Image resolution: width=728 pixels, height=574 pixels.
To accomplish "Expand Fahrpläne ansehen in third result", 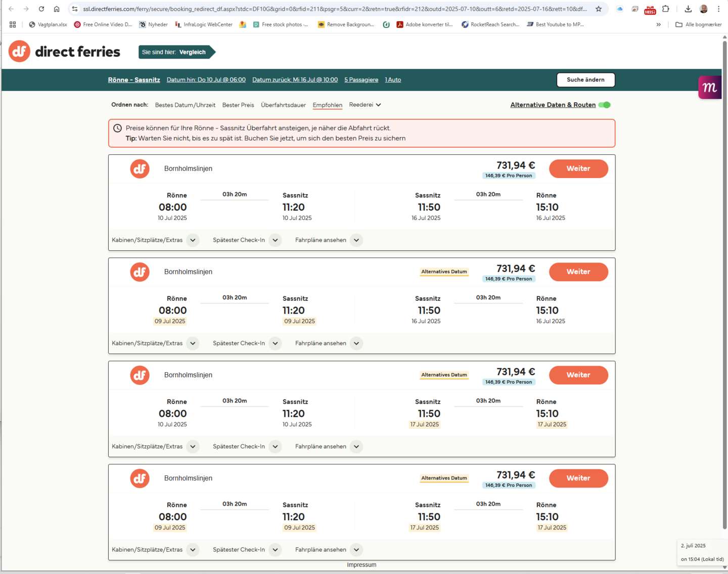I will point(356,447).
